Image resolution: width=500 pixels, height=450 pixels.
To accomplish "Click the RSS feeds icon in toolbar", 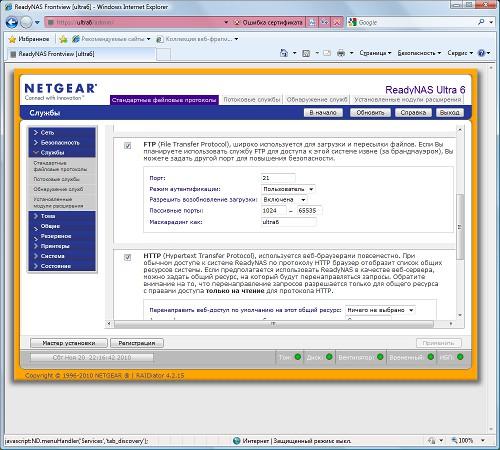I will [306, 53].
